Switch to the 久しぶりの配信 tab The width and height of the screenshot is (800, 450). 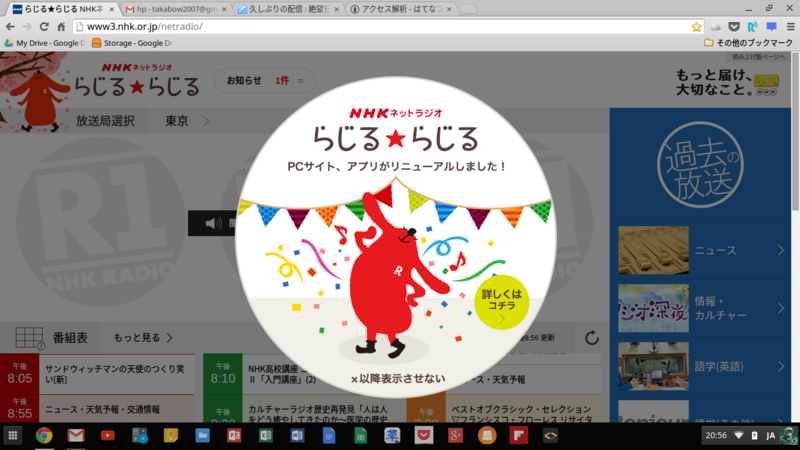(289, 9)
